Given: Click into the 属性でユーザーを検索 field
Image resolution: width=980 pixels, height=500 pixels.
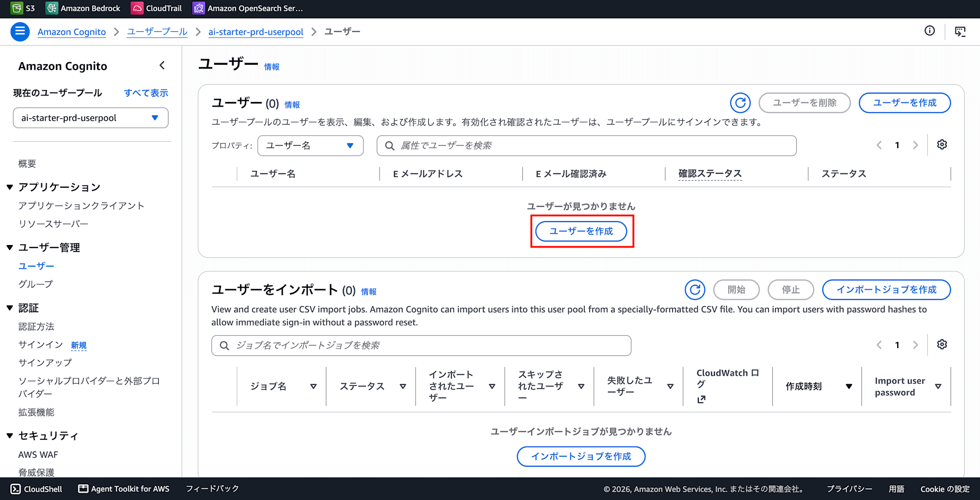Looking at the screenshot, I should point(587,146).
